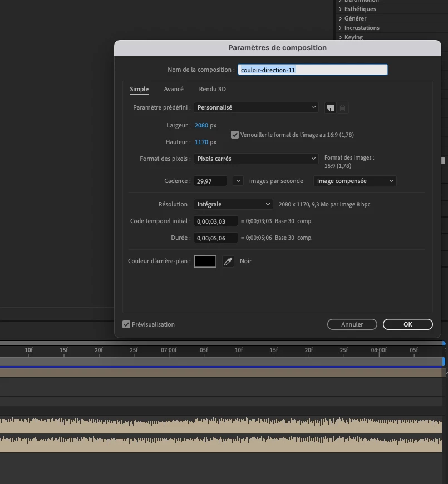Image resolution: width=448 pixels, height=484 pixels.
Task: Click the blue work area end handle
Action: tap(444, 361)
